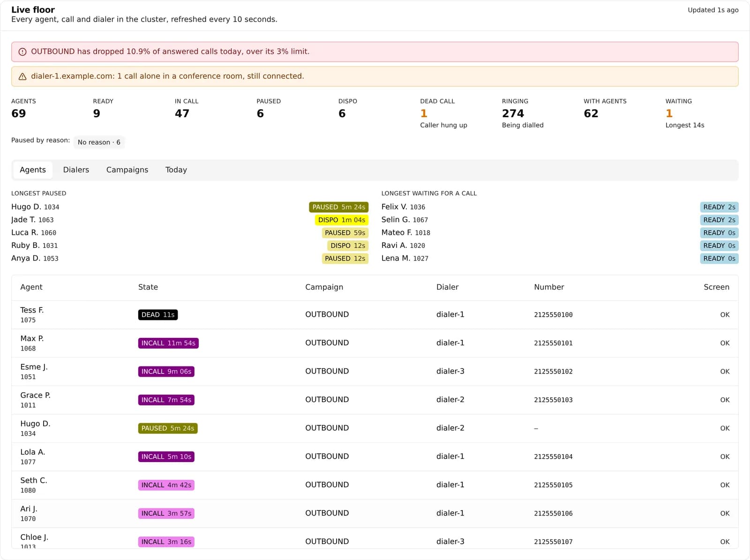Click the warning triangle icon for dialer-1

pyautogui.click(x=22, y=76)
